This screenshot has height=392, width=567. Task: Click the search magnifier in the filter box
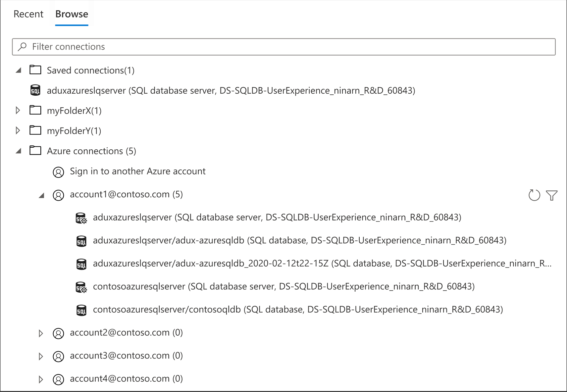[x=22, y=46]
